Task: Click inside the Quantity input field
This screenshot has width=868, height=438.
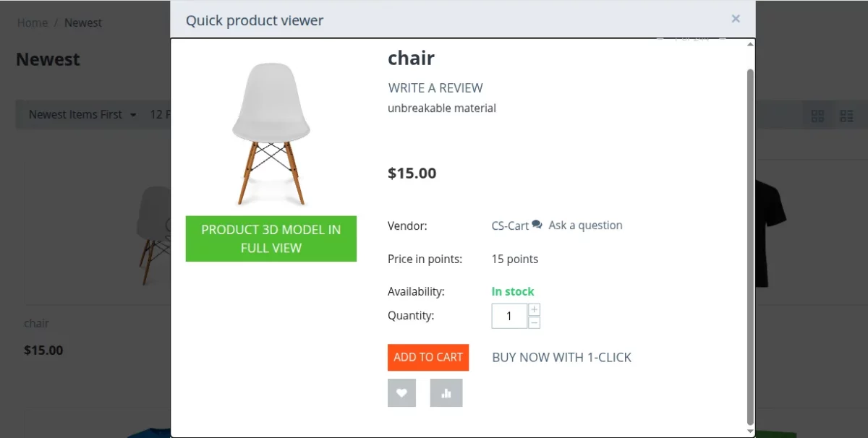Action: click(x=509, y=316)
